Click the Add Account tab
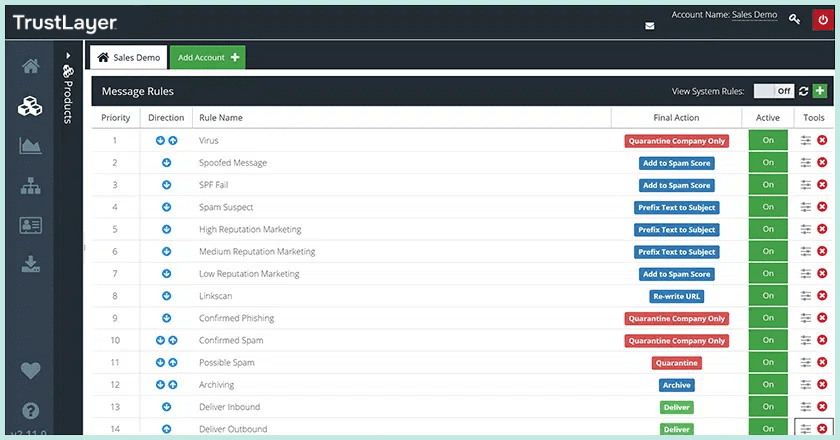The height and width of the screenshot is (440, 840). point(207,58)
